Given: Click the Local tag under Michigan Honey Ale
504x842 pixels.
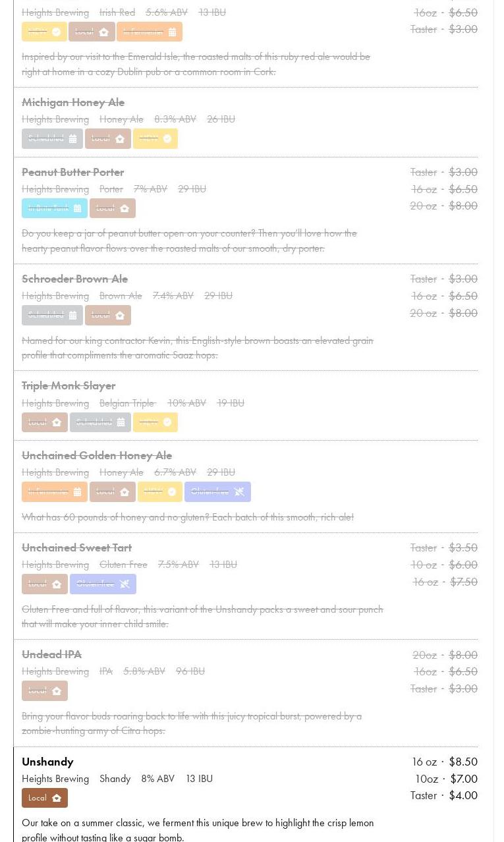Looking at the screenshot, I should coord(108,138).
